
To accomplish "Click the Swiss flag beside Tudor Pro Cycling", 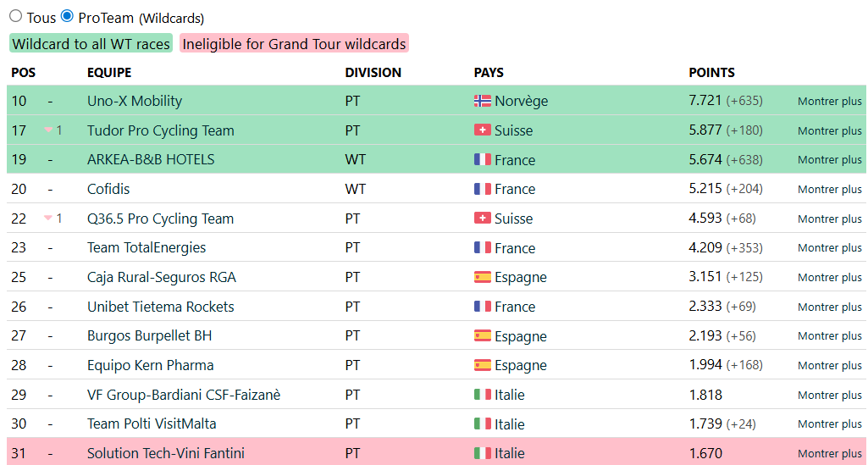I will click(483, 130).
